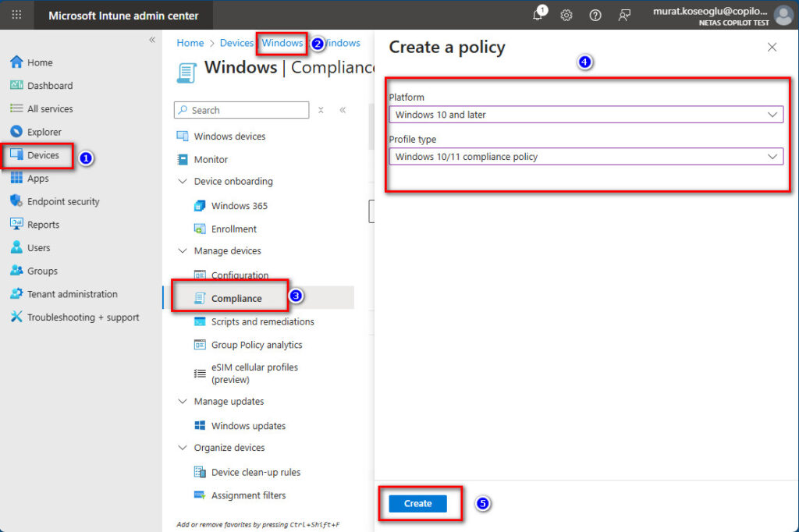The image size is (799, 532).
Task: Collapse the Manage updates section
Action: (182, 402)
